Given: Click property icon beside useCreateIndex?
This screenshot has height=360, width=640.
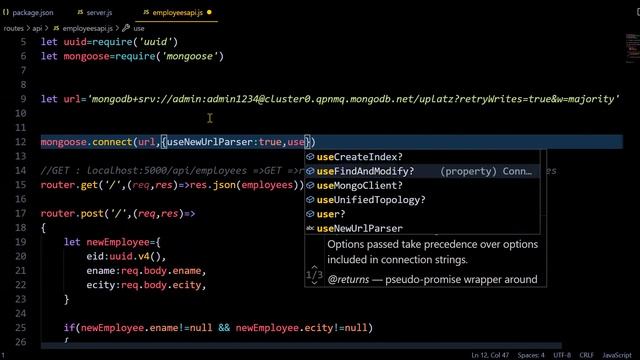Looking at the screenshot, I should pos(310,157).
